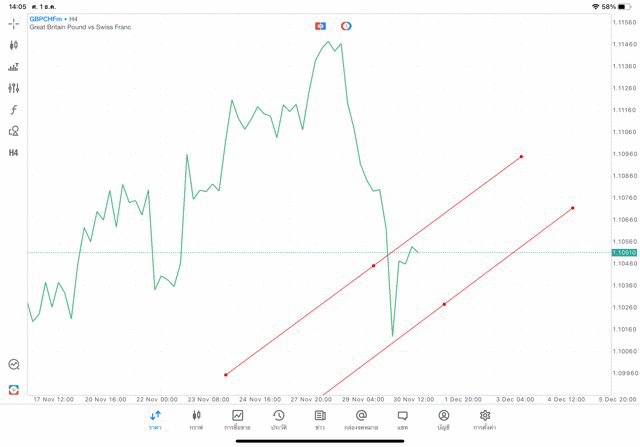Open the ประวัติ (History) tab

coord(279,419)
